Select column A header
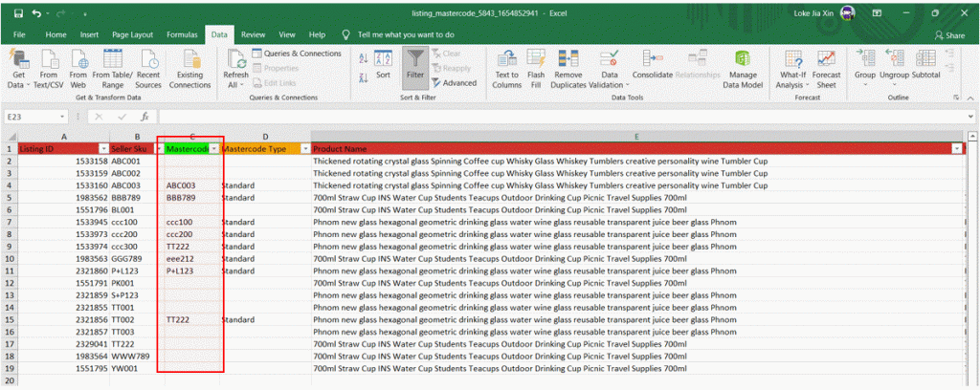This screenshot has height=390, width=980. click(64, 136)
